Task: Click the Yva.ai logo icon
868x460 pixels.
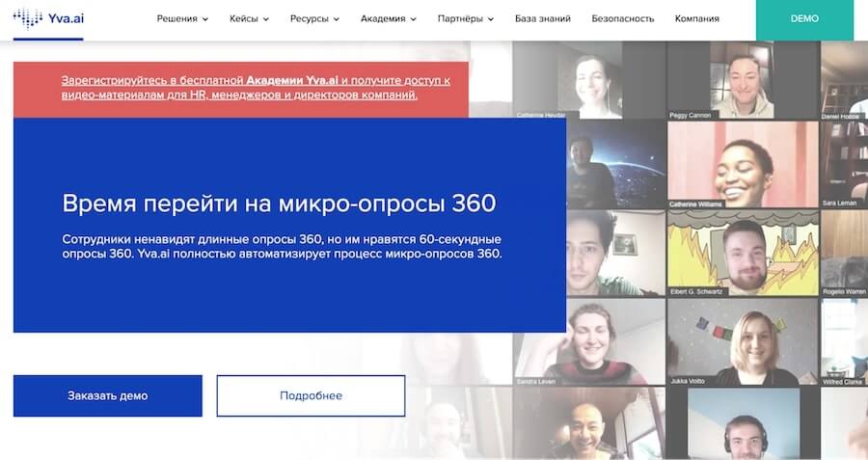Action: pos(28,18)
